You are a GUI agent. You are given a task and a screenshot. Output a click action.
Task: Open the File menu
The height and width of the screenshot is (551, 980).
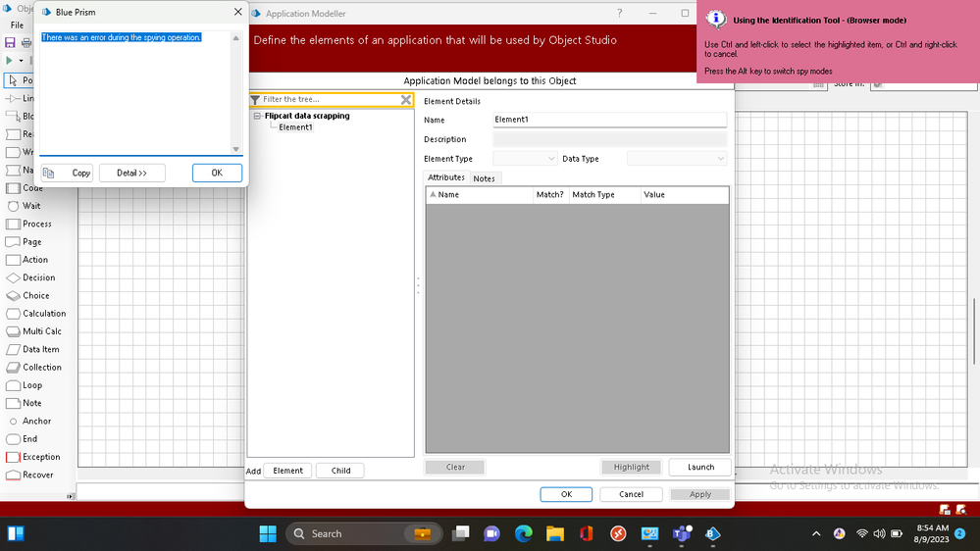click(17, 25)
